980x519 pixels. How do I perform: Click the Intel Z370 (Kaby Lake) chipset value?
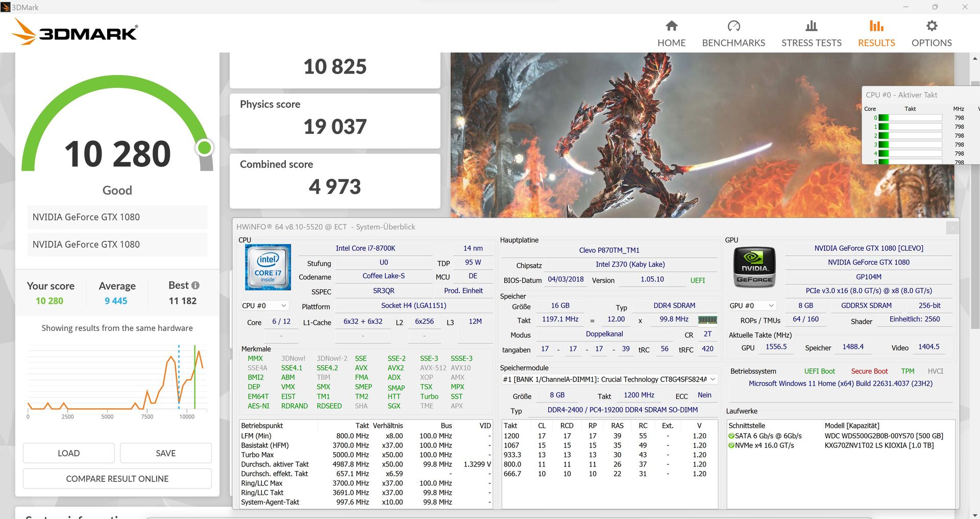(630, 265)
